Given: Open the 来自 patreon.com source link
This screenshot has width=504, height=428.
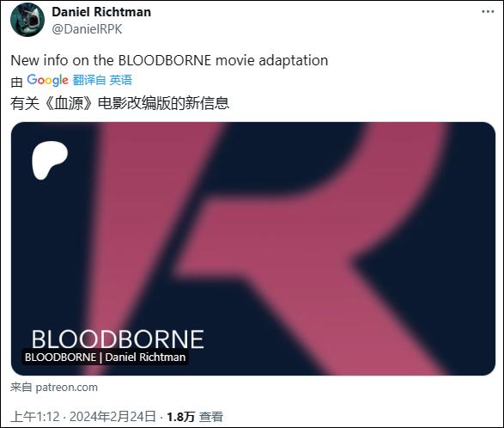Looking at the screenshot, I should [54, 387].
